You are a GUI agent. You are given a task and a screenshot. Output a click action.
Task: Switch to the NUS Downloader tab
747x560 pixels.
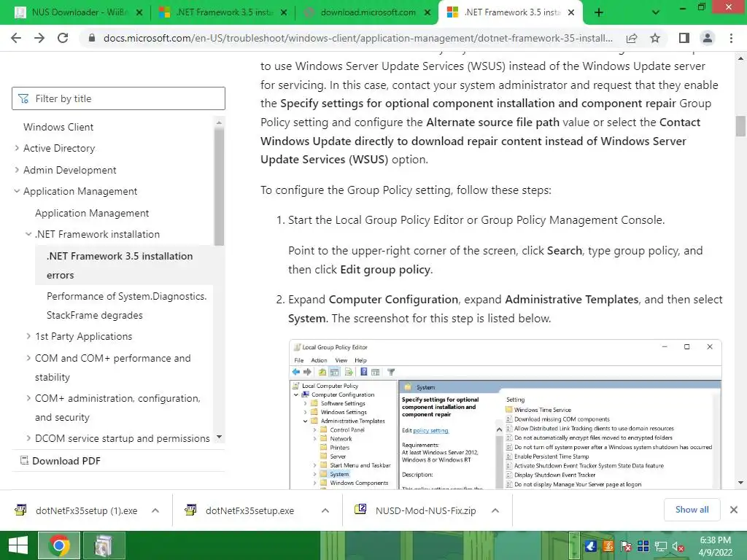click(77, 12)
